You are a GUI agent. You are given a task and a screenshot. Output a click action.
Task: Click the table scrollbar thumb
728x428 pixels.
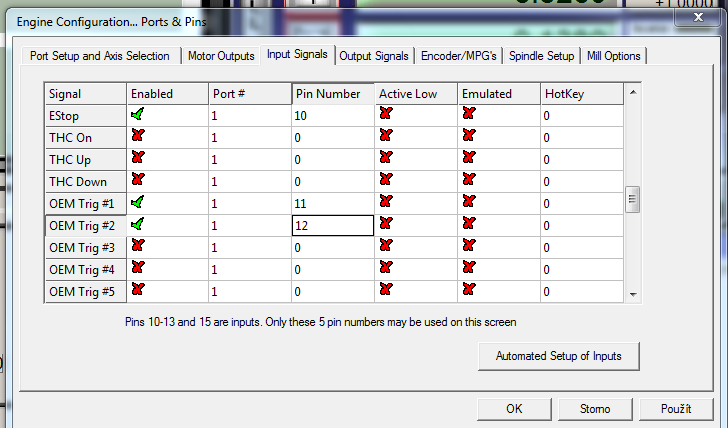pos(632,199)
